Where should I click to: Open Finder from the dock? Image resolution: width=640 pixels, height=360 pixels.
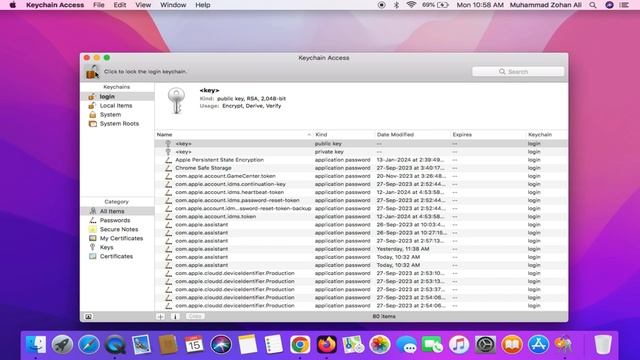36,344
